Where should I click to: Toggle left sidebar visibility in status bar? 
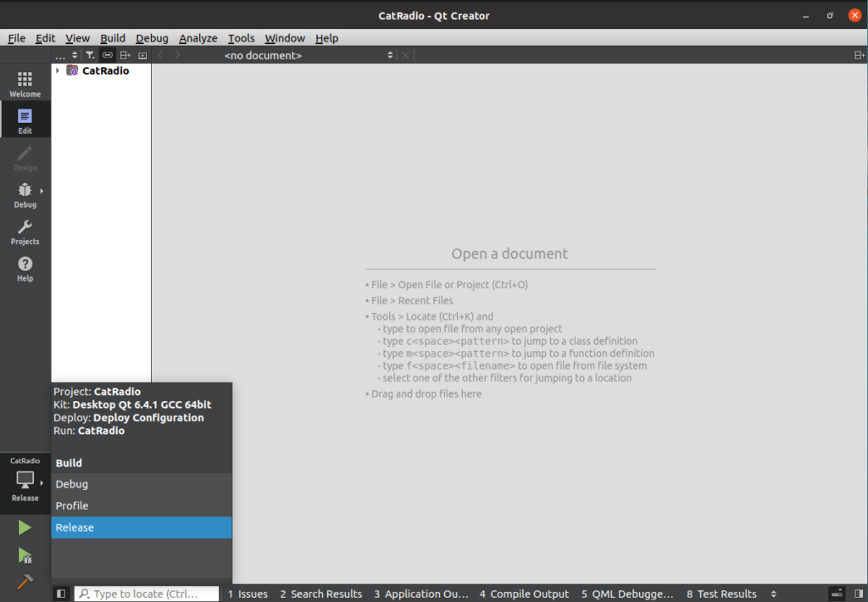point(61,594)
